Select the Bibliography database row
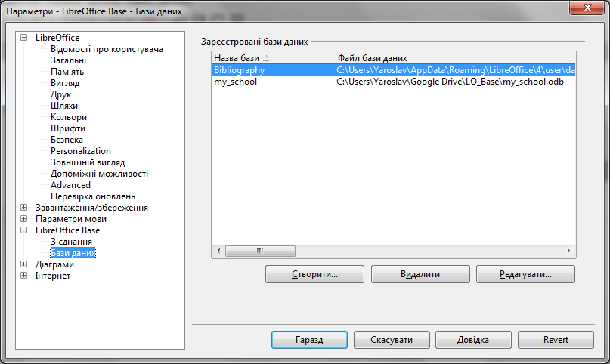 click(x=394, y=70)
